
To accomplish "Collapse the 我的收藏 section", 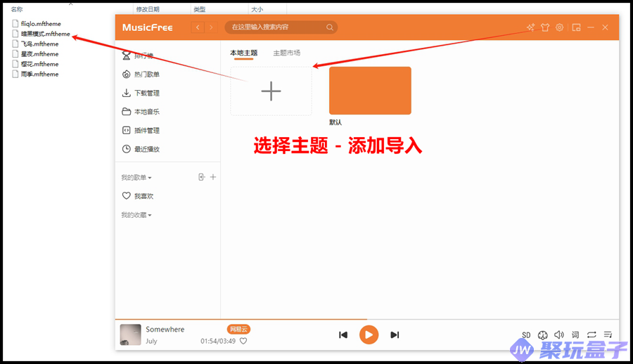I will coord(136,215).
